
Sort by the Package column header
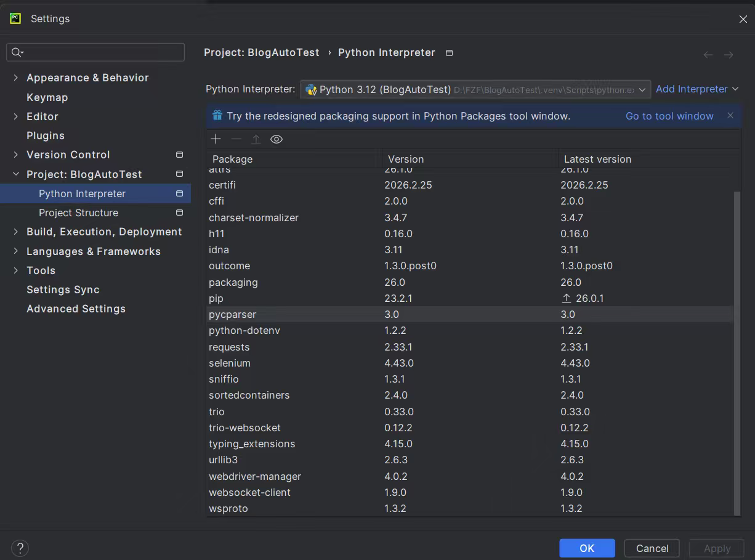pos(294,159)
